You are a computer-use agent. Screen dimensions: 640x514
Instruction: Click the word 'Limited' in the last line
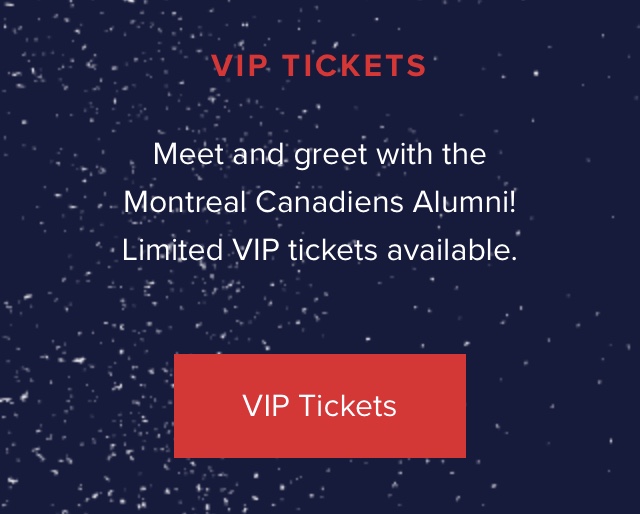coord(173,250)
